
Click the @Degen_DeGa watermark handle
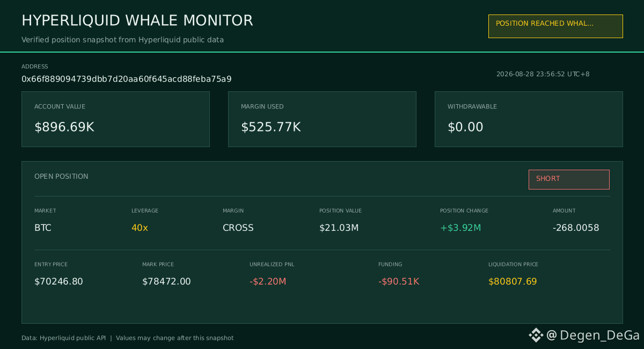593,336
